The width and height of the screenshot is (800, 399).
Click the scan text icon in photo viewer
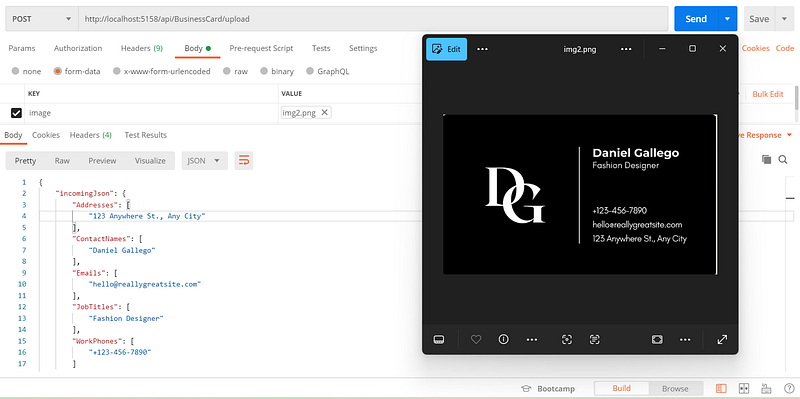[594, 340]
